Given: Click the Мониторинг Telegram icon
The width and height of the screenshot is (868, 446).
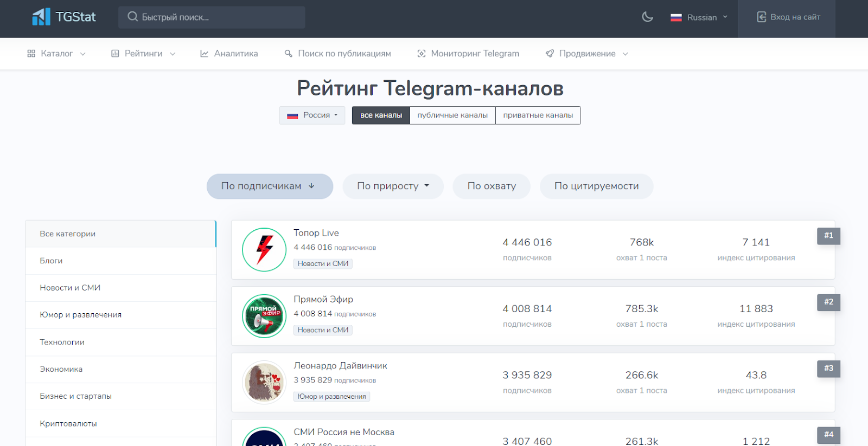Looking at the screenshot, I should pos(421,54).
